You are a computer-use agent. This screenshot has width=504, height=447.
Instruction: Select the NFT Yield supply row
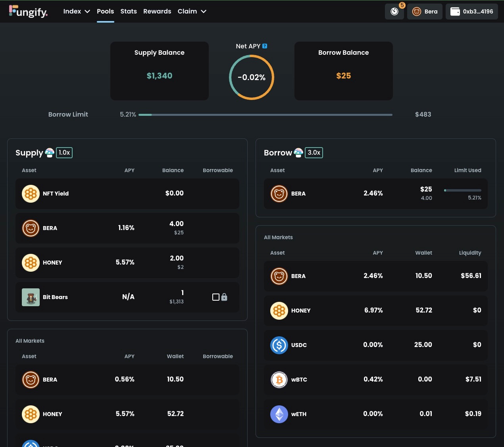coord(127,194)
